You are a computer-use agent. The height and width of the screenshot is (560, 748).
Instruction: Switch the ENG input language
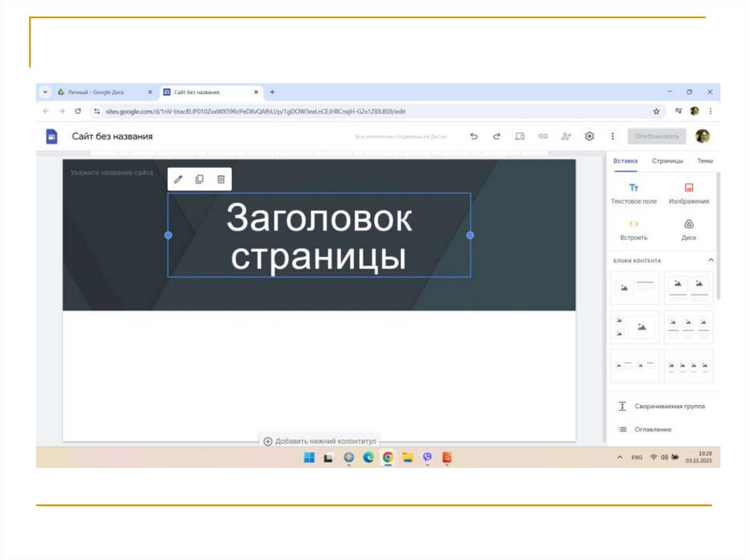tap(637, 457)
